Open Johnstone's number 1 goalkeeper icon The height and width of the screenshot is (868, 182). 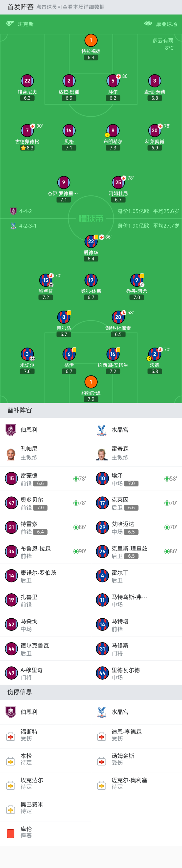[x=91, y=382]
